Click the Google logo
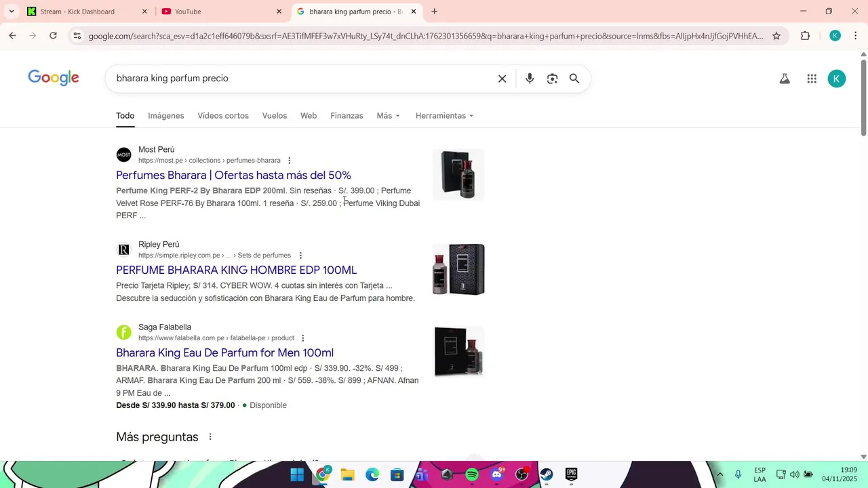Screen dimensions: 868x488 click(x=54, y=78)
